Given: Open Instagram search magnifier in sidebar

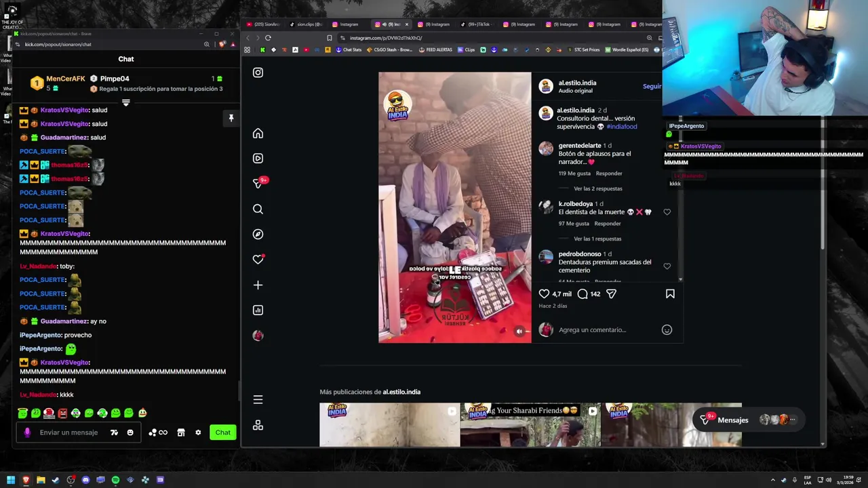Looking at the screenshot, I should 258,209.
